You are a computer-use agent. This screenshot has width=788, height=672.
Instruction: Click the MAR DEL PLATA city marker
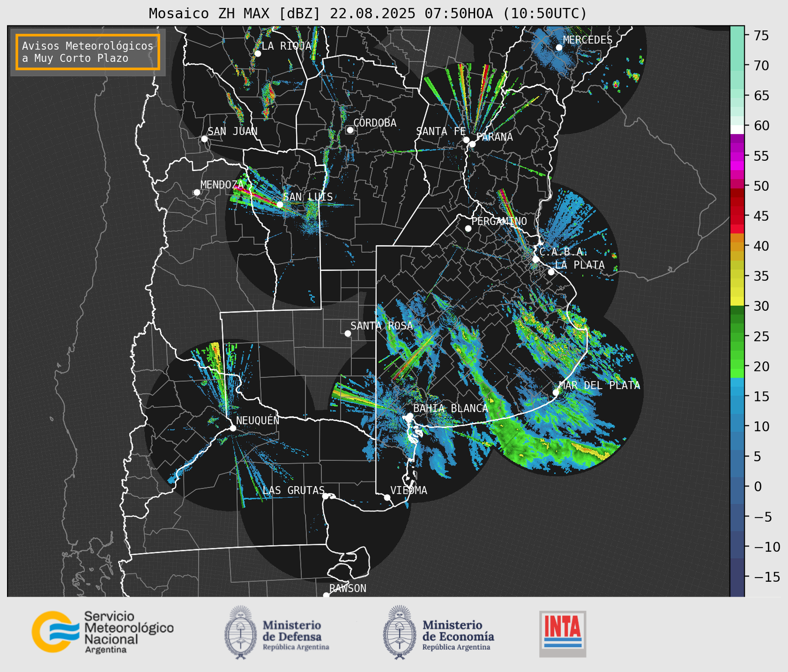pos(556,393)
